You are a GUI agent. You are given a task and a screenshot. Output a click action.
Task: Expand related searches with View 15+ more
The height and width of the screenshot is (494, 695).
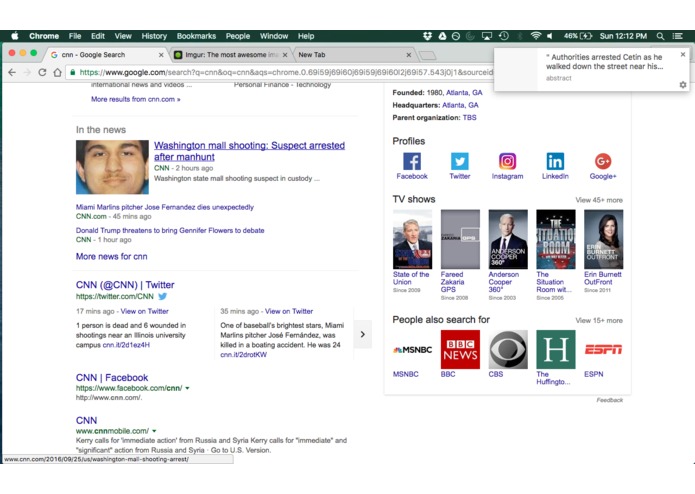[x=599, y=320]
